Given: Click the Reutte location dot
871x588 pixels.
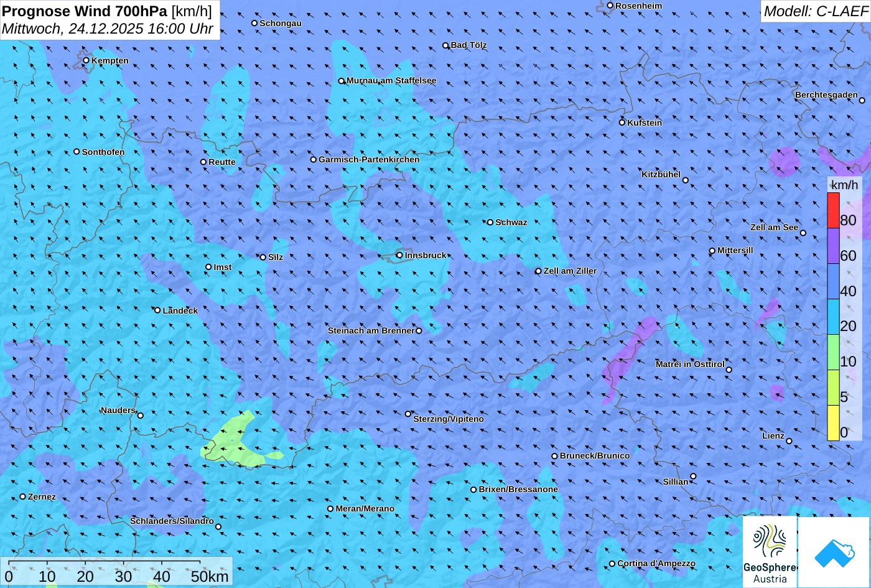Looking at the screenshot, I should [203, 162].
